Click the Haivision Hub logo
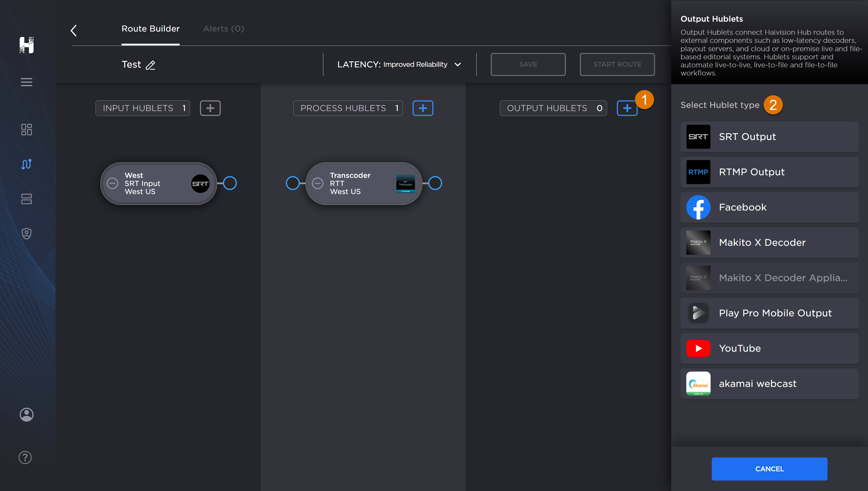This screenshot has height=491, width=868. pos(27,45)
